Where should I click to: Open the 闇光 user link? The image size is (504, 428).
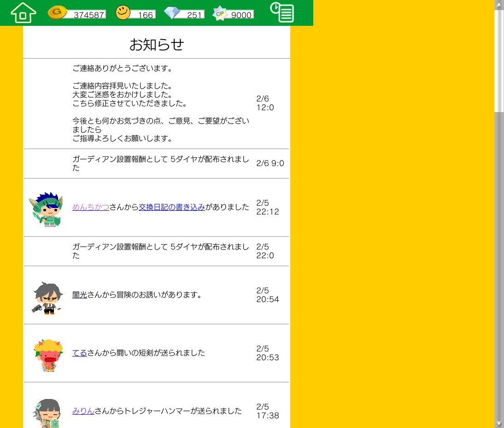80,295
